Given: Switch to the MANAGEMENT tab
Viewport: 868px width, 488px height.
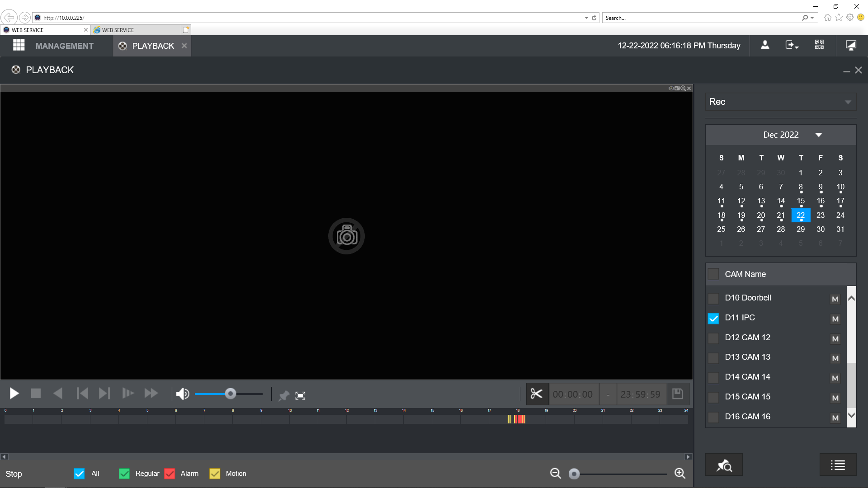Looking at the screenshot, I should click(x=64, y=46).
